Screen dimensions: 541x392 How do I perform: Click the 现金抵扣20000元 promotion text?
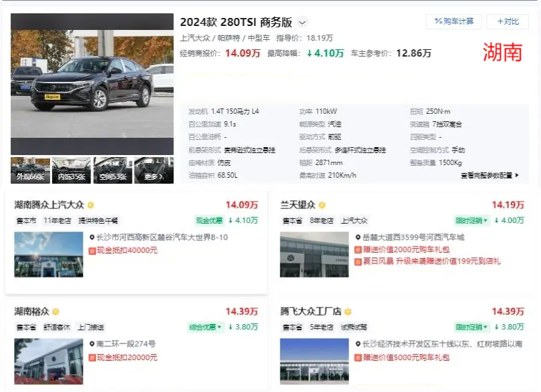tap(127, 357)
